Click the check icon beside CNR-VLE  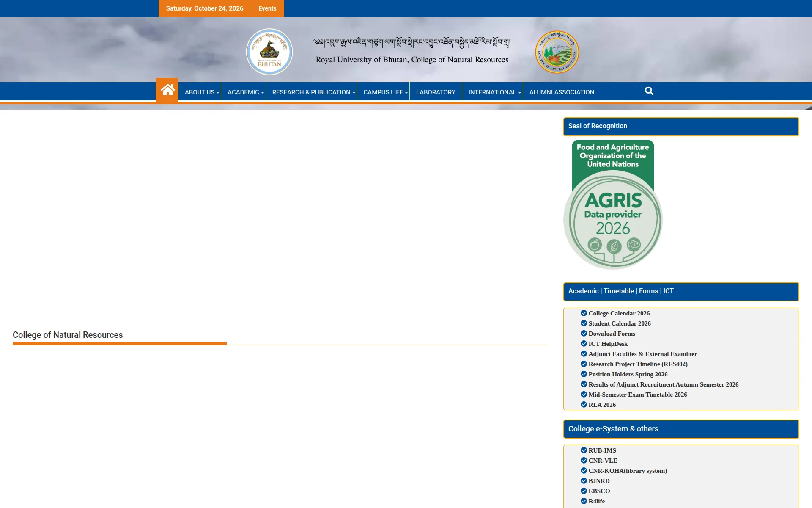584,461
